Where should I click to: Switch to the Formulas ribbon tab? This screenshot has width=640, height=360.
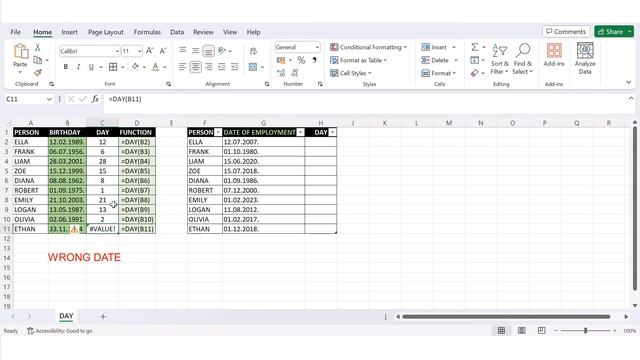point(147,32)
